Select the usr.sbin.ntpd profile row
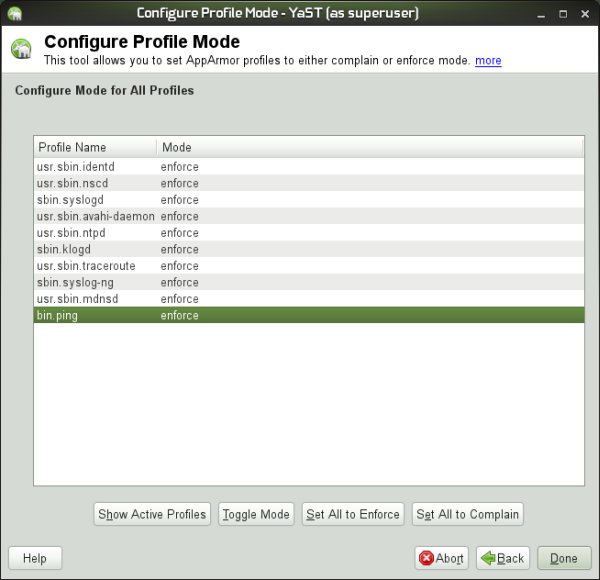Viewport: 600px width, 580px height. 309,233
